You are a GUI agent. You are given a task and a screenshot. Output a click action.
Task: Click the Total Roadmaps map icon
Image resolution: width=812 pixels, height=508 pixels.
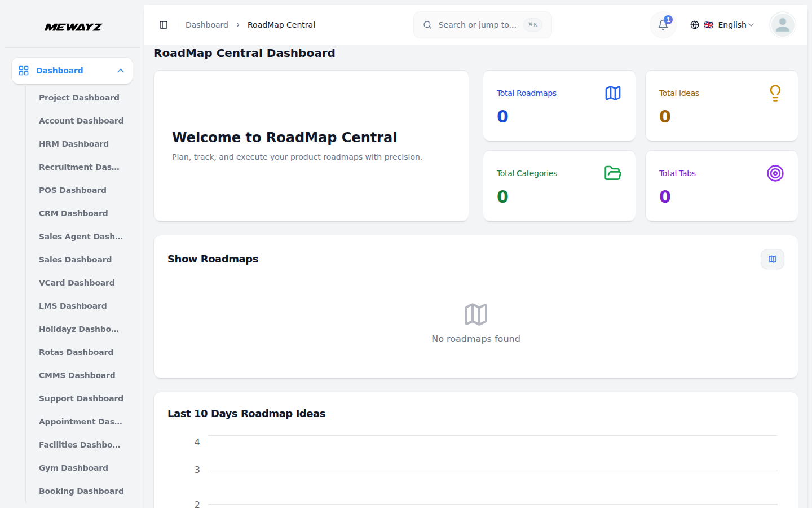(x=613, y=93)
